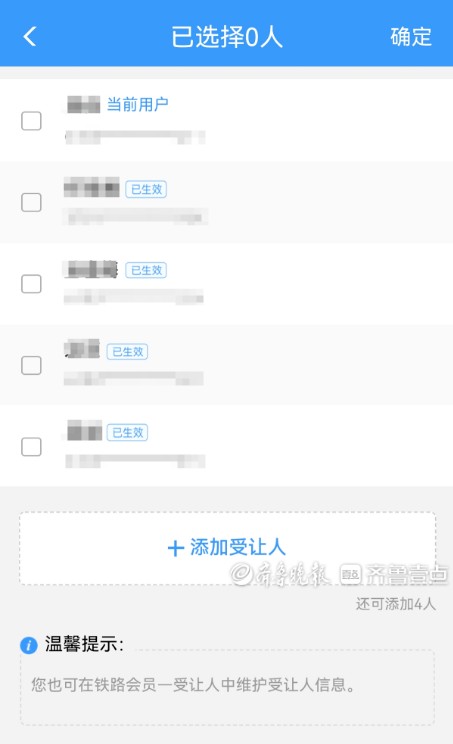Click the 还可添加4人 text
This screenshot has height=744, width=453.
click(396, 604)
